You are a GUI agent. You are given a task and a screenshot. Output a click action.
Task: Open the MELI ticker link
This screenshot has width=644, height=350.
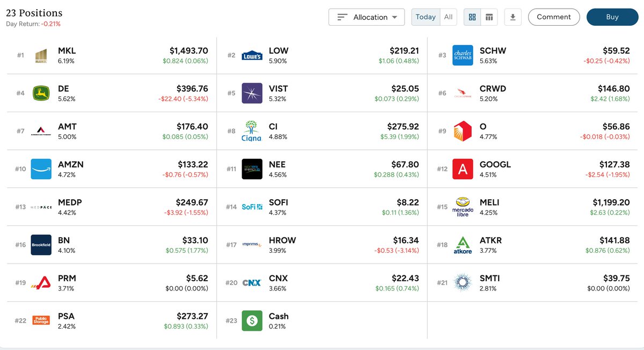pos(489,202)
